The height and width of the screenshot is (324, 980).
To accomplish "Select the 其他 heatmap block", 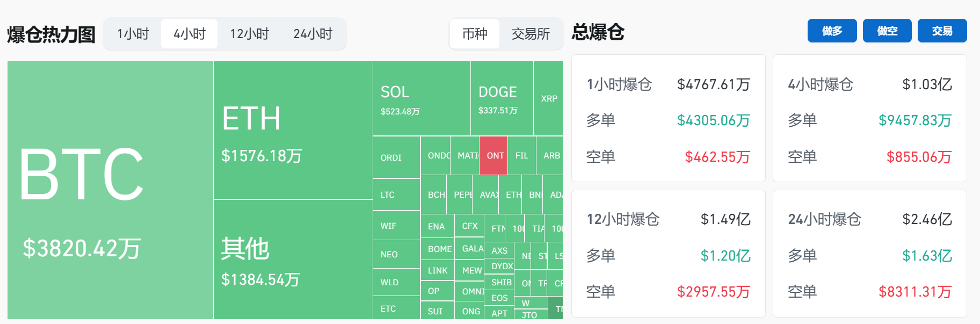I will pyautogui.click(x=293, y=259).
